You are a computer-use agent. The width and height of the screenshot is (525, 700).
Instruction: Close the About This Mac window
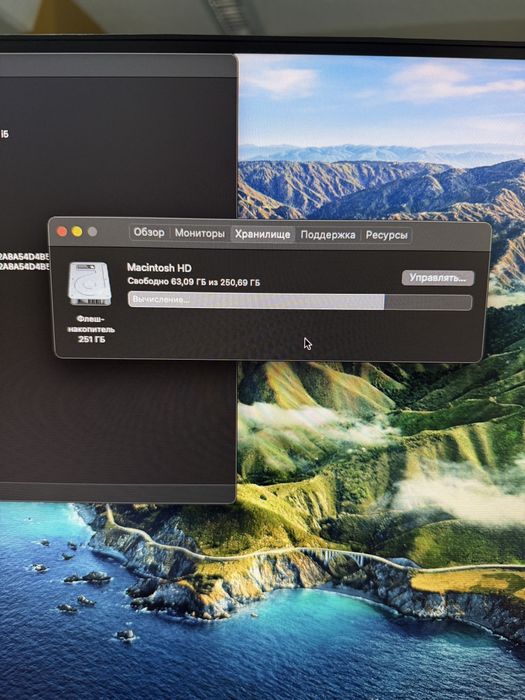62,231
